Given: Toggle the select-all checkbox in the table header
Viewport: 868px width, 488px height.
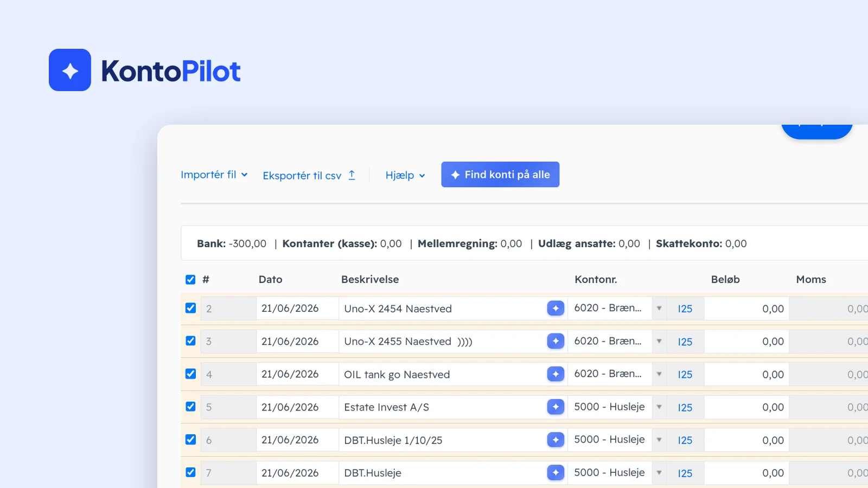Looking at the screenshot, I should tap(190, 279).
